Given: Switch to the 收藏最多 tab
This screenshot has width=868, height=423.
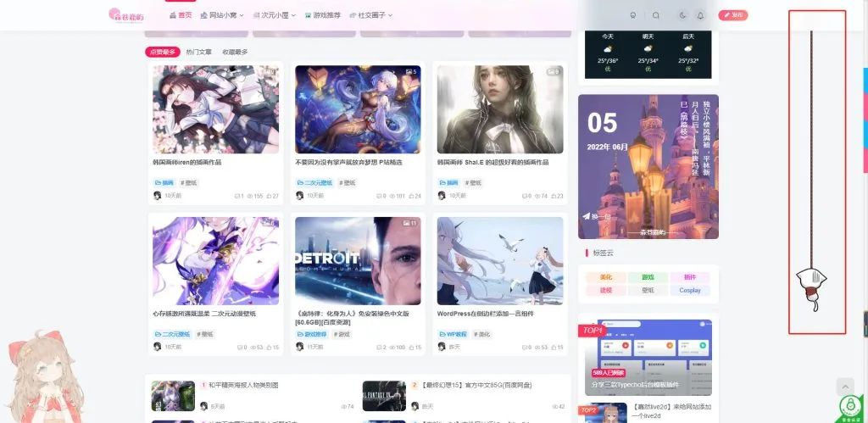Looking at the screenshot, I should pos(235,52).
